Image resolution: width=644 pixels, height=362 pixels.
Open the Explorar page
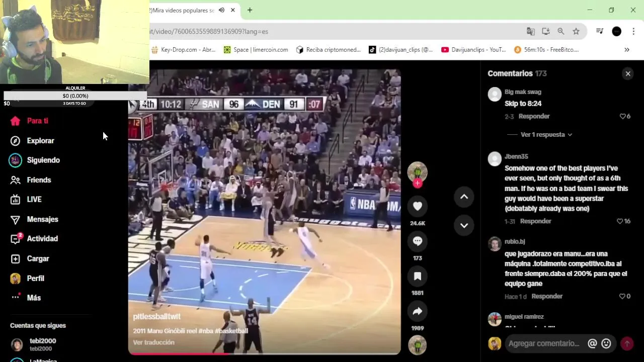(x=32, y=141)
